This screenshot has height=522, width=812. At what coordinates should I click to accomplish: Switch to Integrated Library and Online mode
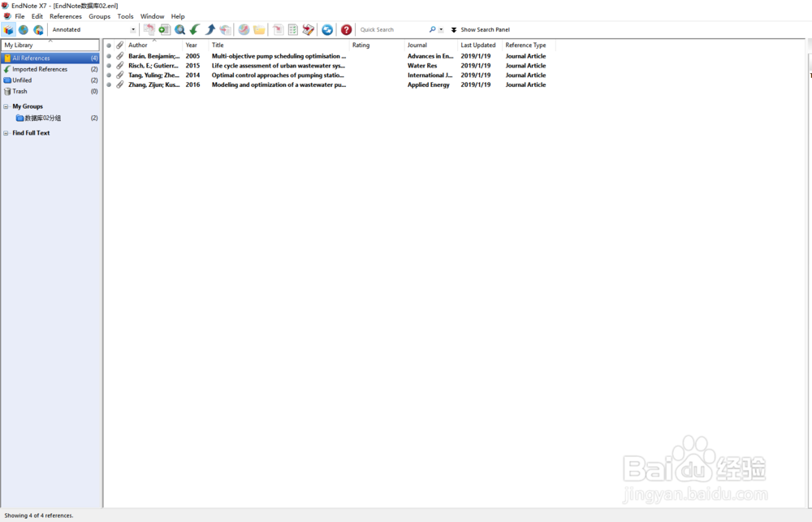tap(38, 30)
